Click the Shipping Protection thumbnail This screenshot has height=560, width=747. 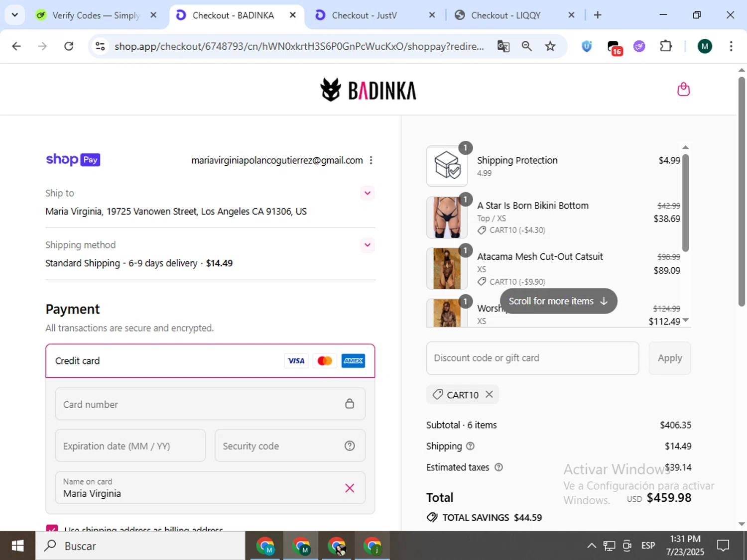tap(447, 166)
